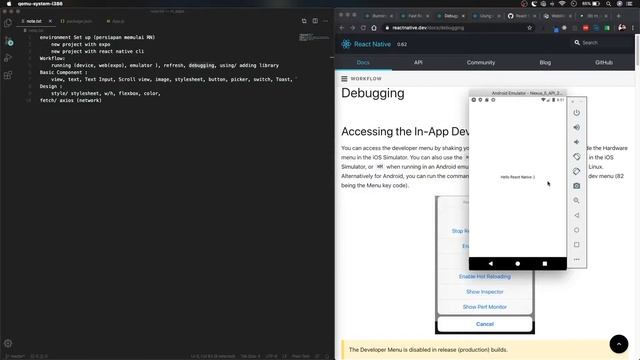640x360 pixels.
Task: Toggle the WORKFLOW docs sidebar hamburger
Action: [344, 78]
